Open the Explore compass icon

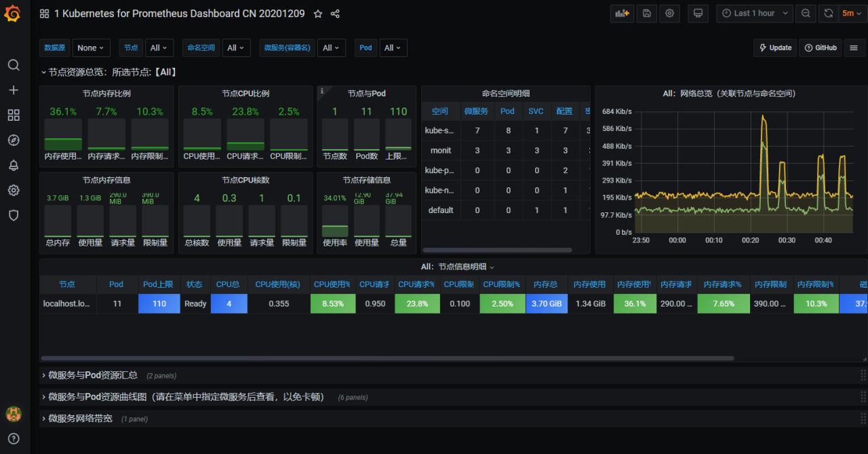[x=14, y=140]
